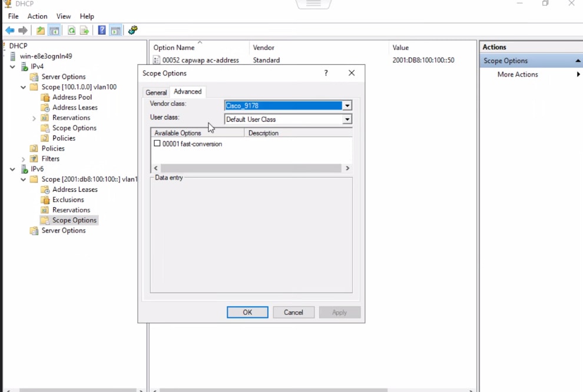Toggle the console tree visibility icon

[54, 30]
